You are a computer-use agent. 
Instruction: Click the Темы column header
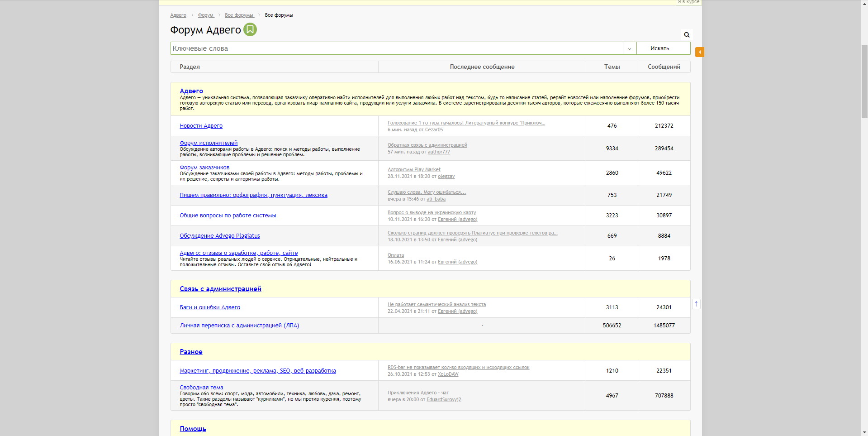612,67
